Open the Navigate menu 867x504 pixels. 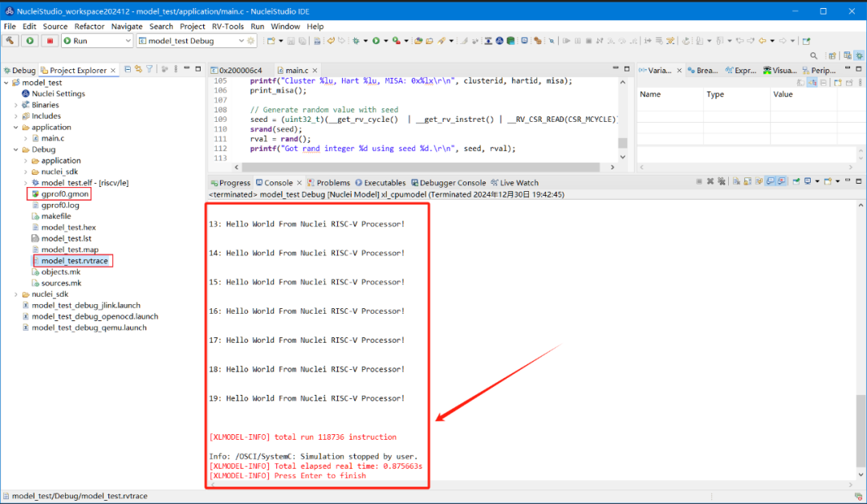[127, 26]
